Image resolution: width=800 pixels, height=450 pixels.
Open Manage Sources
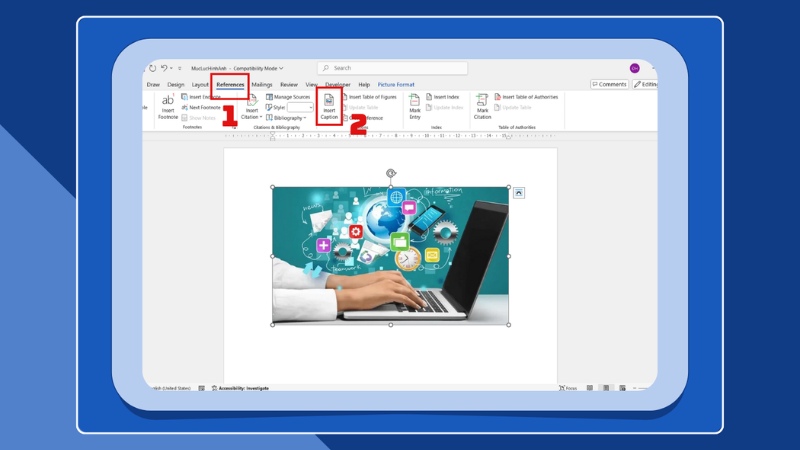[x=288, y=97]
